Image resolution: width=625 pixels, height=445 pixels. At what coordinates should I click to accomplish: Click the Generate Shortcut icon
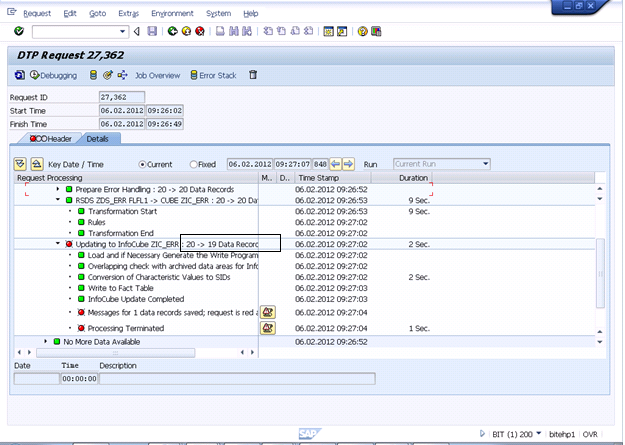[342, 31]
